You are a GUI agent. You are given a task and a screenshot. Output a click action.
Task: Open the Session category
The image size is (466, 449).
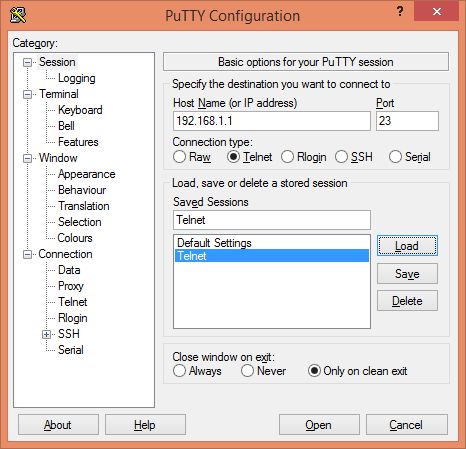click(57, 62)
